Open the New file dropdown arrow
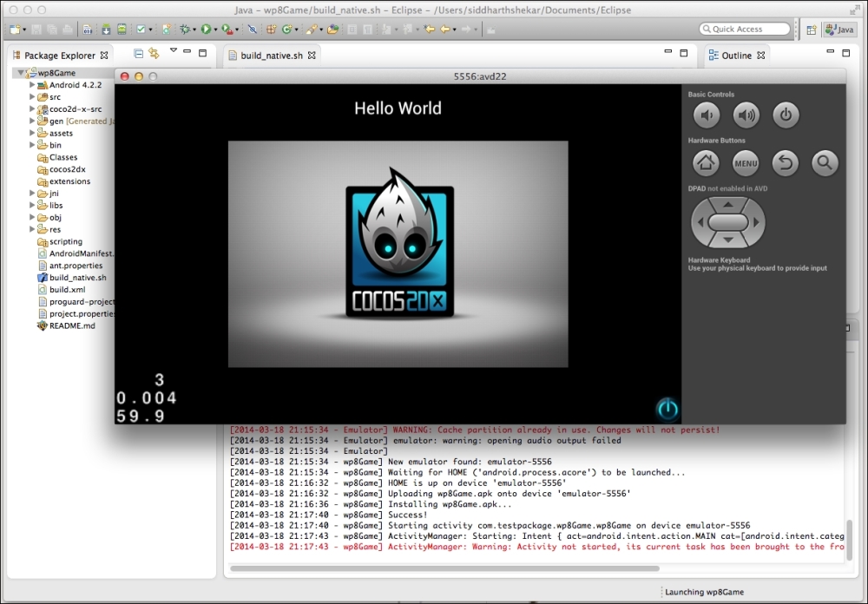The image size is (868, 604). pyautogui.click(x=24, y=30)
